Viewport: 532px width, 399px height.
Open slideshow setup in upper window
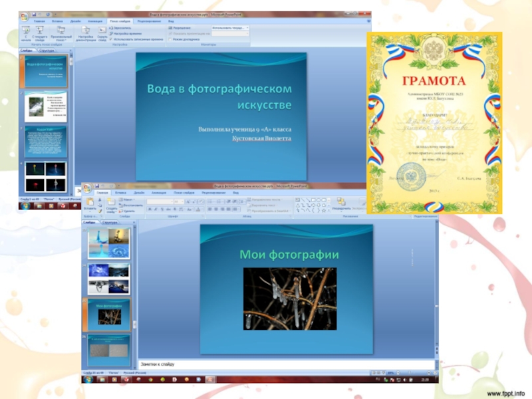86,33
